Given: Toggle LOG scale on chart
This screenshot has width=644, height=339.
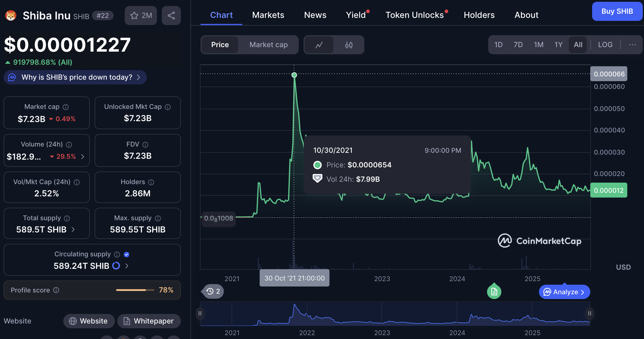Looking at the screenshot, I should point(605,45).
